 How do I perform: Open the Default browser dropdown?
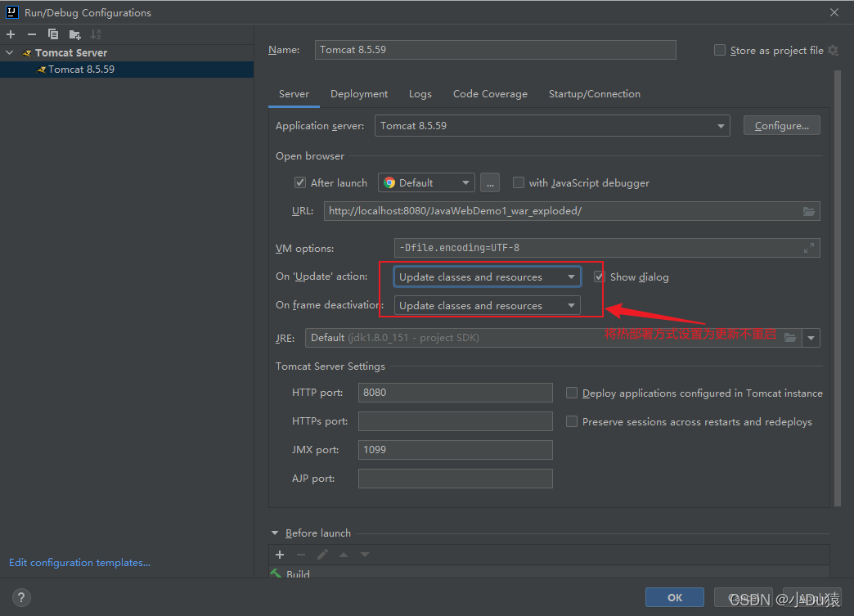pos(426,183)
